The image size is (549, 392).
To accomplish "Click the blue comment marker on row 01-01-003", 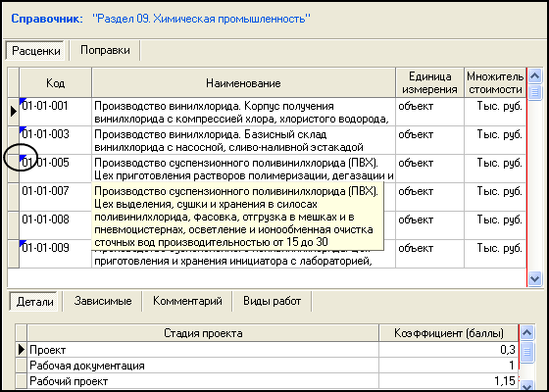I will (x=23, y=129).
